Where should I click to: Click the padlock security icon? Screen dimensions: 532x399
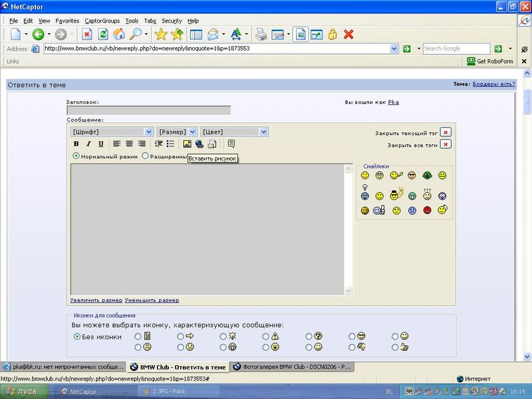click(332, 35)
